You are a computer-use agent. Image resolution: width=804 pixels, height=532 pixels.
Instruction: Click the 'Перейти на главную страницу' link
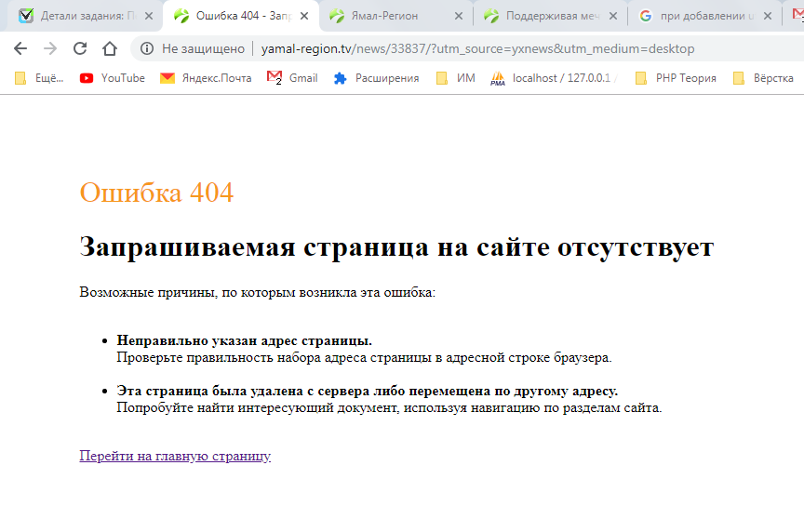pos(175,456)
